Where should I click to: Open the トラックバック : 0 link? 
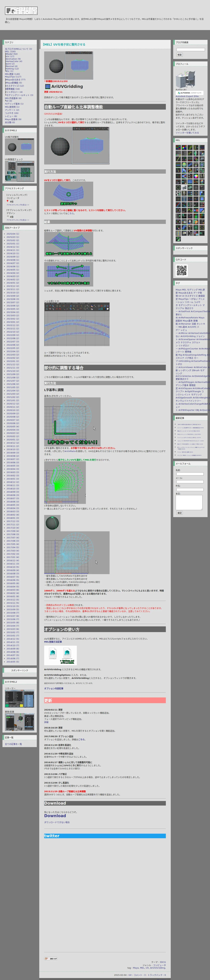click(157, 975)
